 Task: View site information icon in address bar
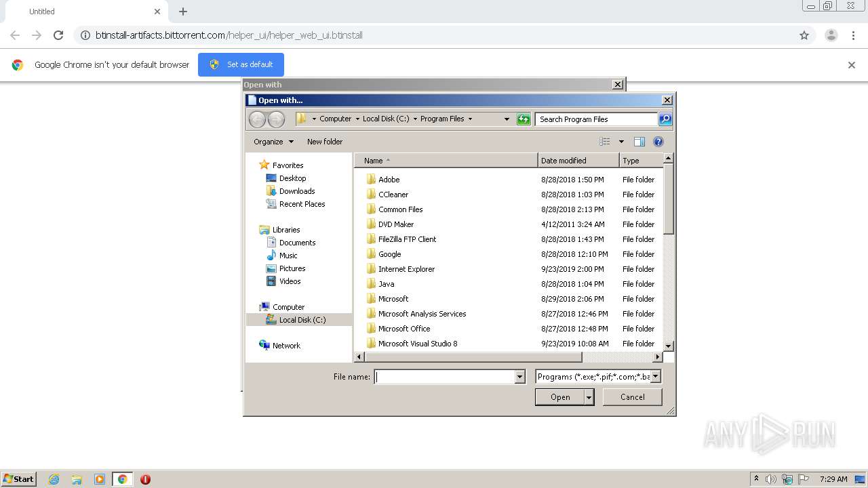[85, 35]
